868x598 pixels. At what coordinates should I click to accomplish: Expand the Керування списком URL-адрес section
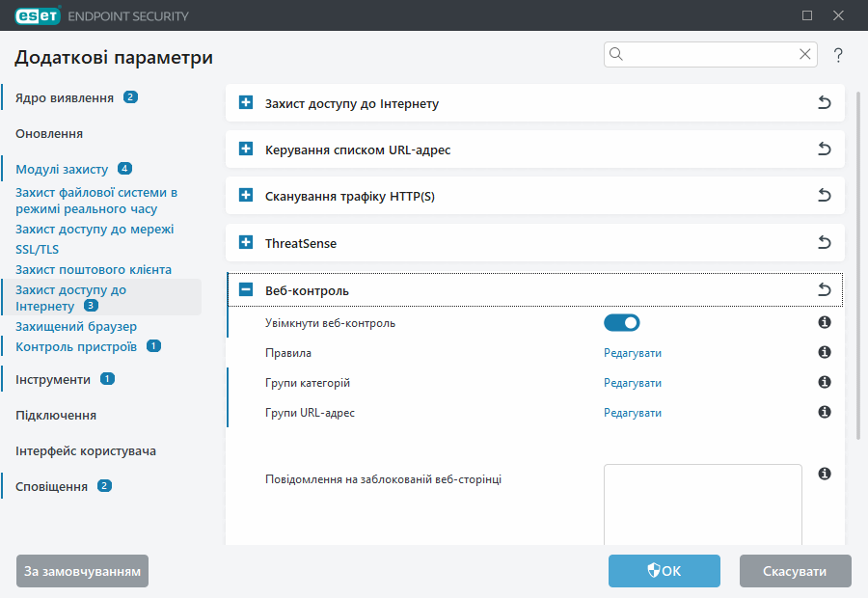[x=246, y=149]
